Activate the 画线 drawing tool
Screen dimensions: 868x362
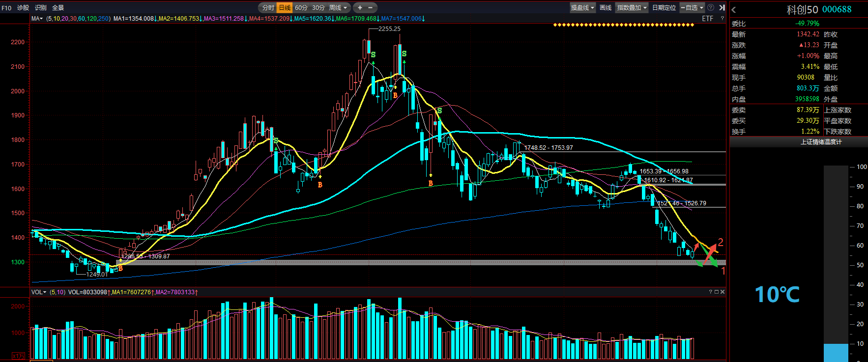606,7
